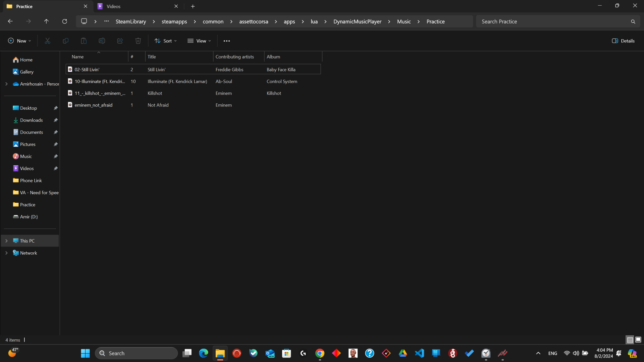The height and width of the screenshot is (362, 644).
Task: Show hidden system tray icons
Action: coord(538,353)
